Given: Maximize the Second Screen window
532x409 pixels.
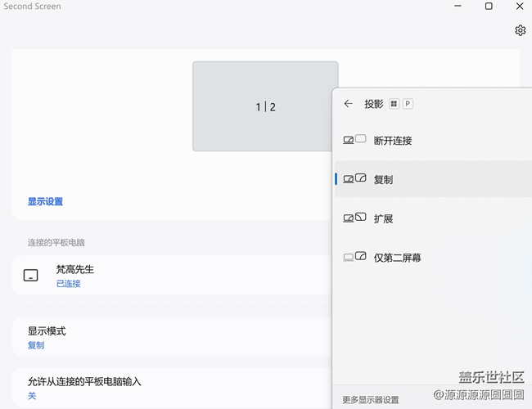Looking at the screenshot, I should click(489, 7).
